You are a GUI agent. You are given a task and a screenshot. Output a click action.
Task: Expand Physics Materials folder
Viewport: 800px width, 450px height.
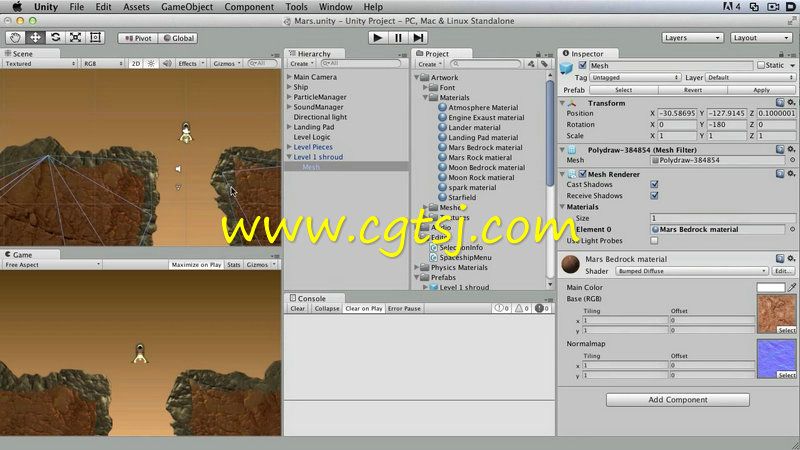coord(417,267)
